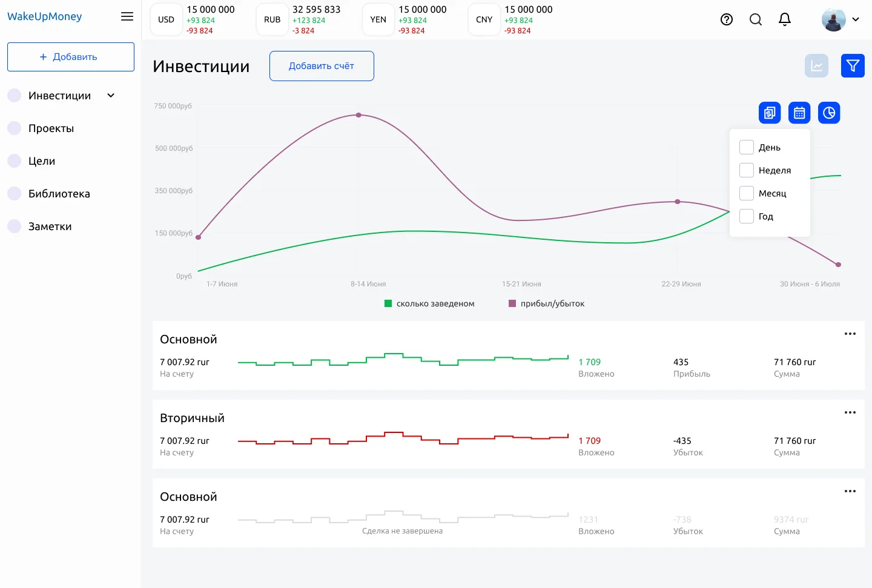872x588 pixels.
Task: Switch to the pie chart icon
Action: (x=829, y=113)
